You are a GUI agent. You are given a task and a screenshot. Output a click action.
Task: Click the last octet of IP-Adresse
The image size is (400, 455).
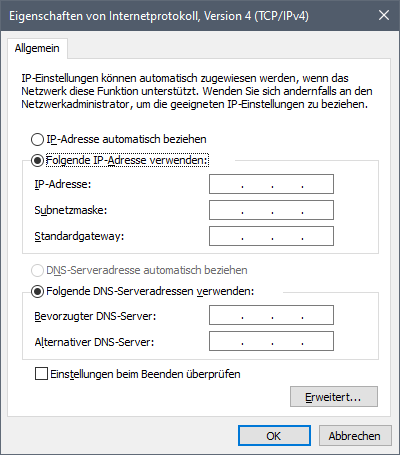(318, 184)
